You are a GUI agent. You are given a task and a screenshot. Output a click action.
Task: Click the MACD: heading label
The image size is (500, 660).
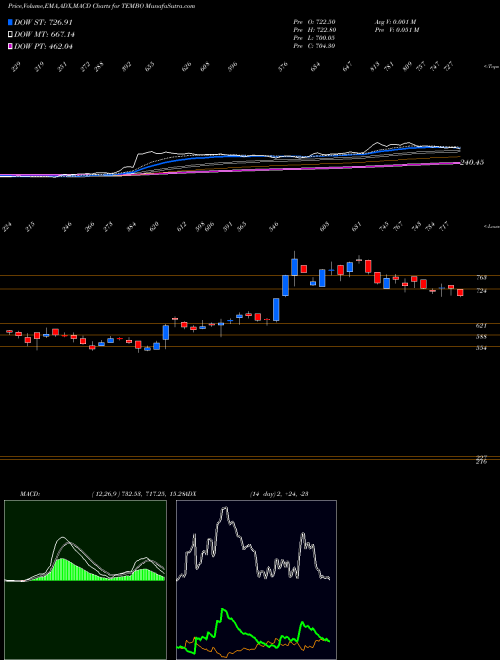[x=29, y=494]
